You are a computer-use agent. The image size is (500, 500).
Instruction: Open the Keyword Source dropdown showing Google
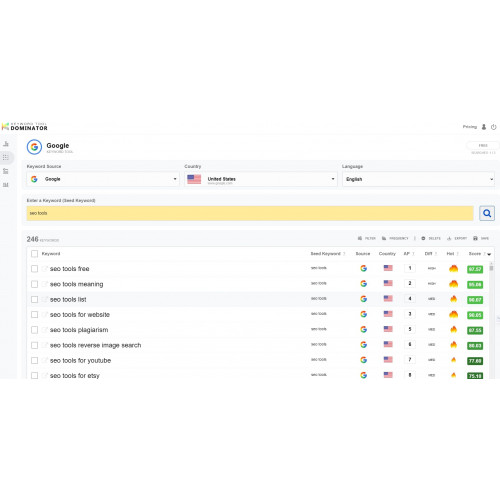[103, 179]
